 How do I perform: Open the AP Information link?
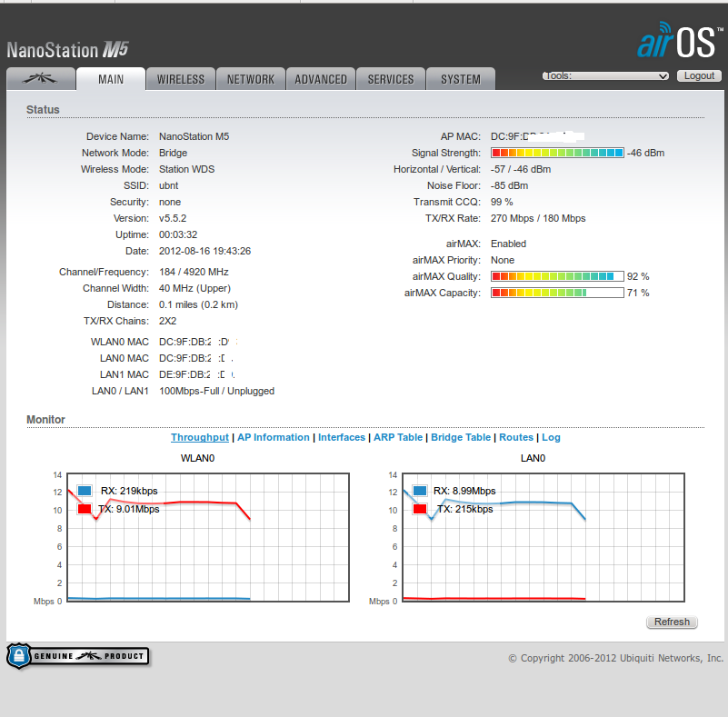[x=273, y=437]
